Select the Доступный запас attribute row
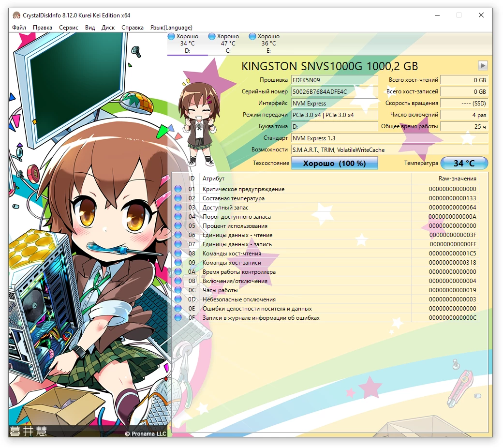 325,208
